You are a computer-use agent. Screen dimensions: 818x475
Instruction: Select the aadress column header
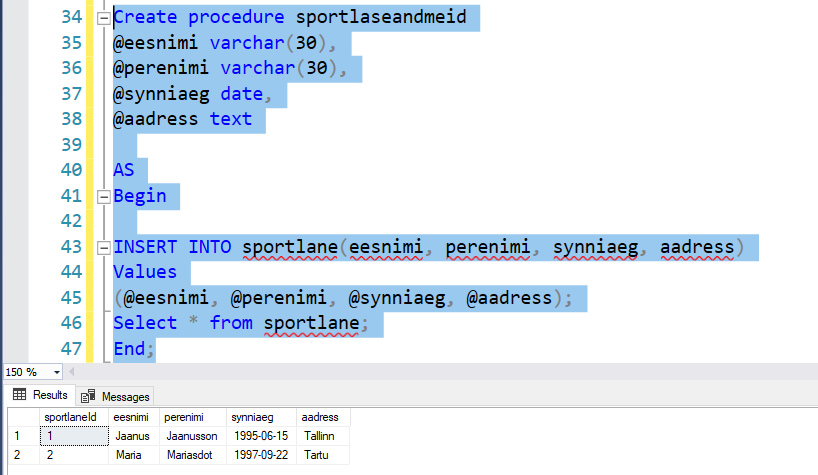319,417
